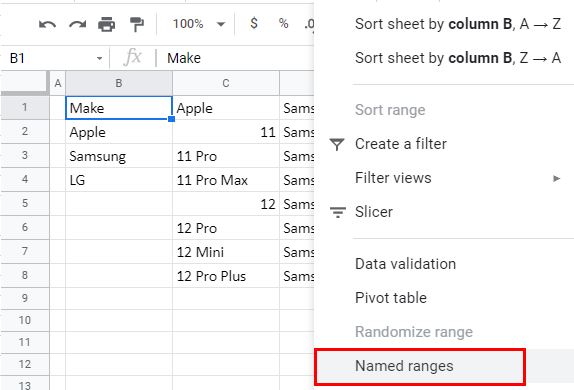
Task: Select row 3 header
Action: 25,156
